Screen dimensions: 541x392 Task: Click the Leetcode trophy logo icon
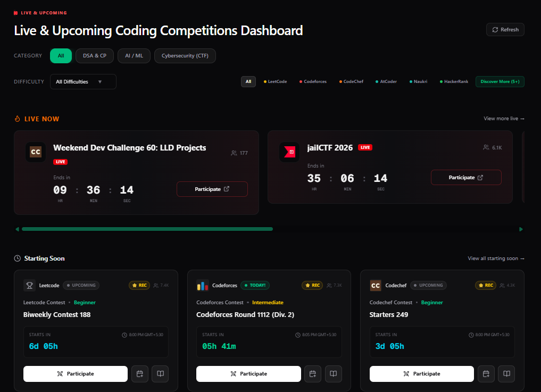point(30,286)
